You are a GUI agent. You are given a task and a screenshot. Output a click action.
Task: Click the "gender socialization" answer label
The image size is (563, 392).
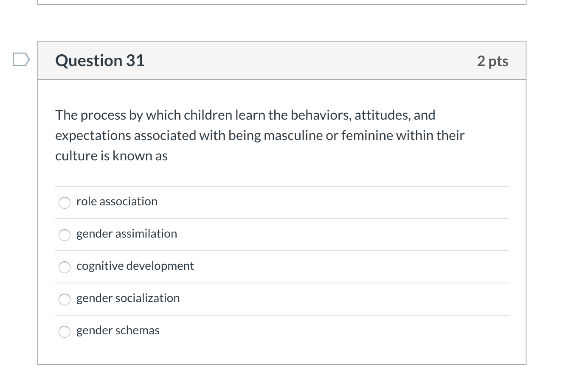point(128,298)
